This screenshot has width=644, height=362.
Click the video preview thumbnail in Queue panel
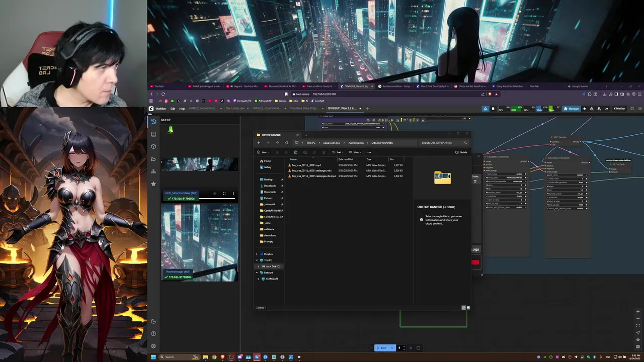pyautogui.click(x=199, y=165)
